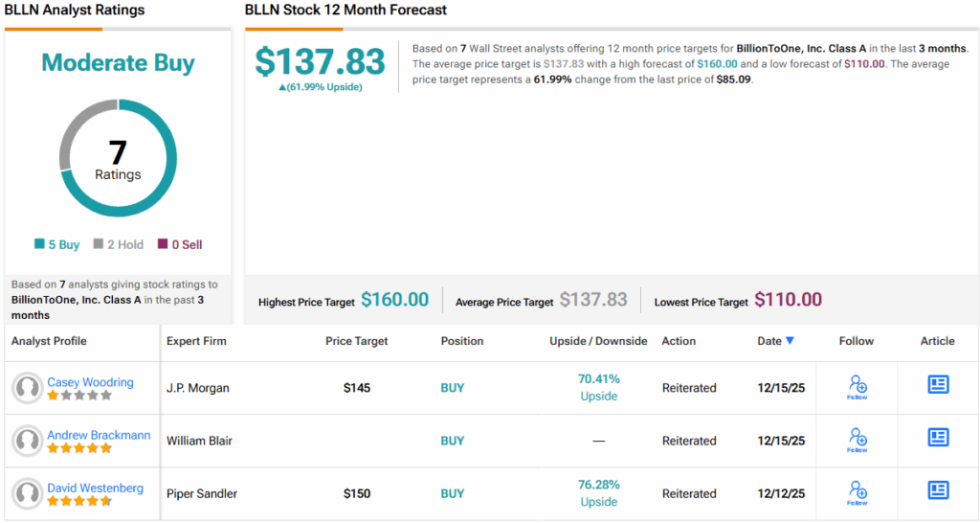Screen dimensions: 980x523
Task: Click the Upside / Downside column header
Action: coord(598,341)
